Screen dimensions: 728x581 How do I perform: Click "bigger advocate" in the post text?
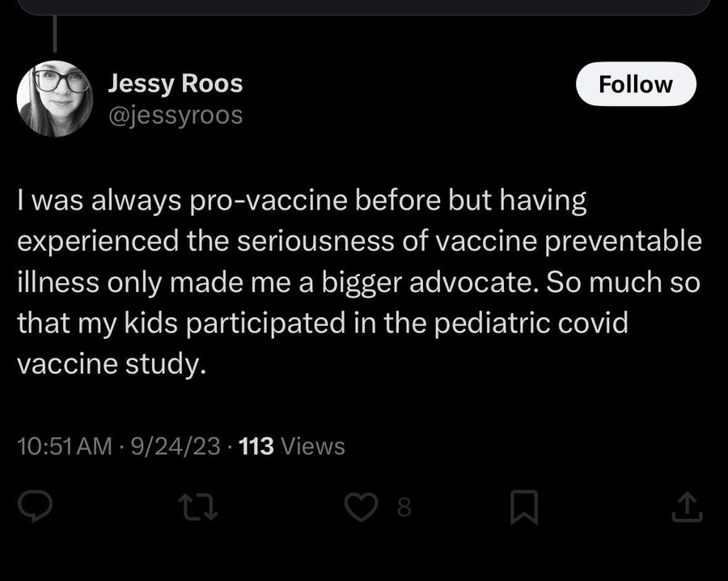point(428,282)
